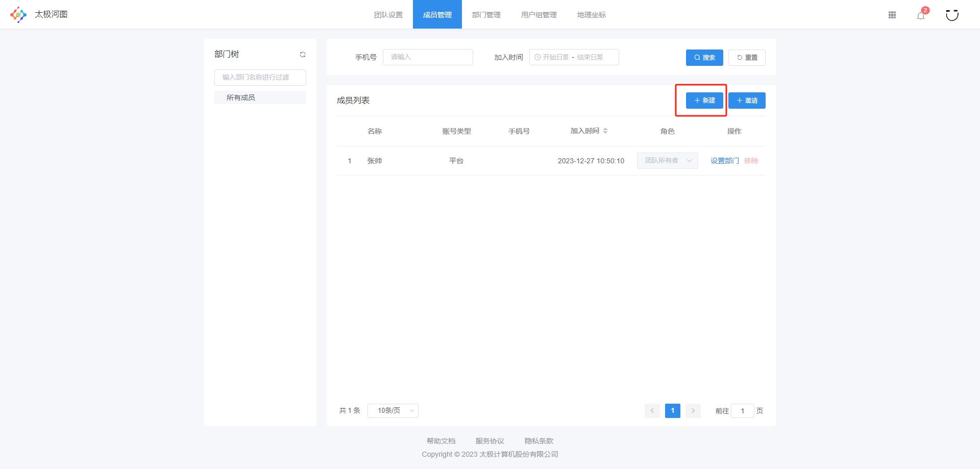This screenshot has width=980, height=469.
Task: Click the member name 张帅
Action: tap(375, 161)
